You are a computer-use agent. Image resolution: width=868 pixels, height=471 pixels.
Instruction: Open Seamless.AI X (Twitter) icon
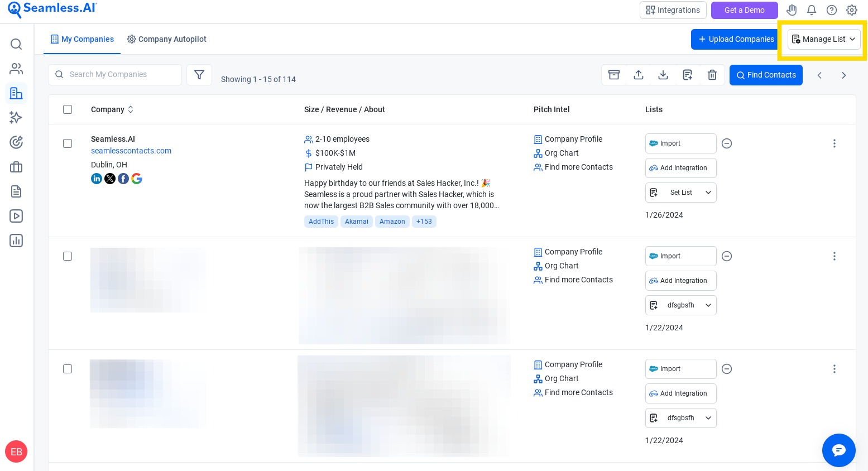click(x=110, y=179)
